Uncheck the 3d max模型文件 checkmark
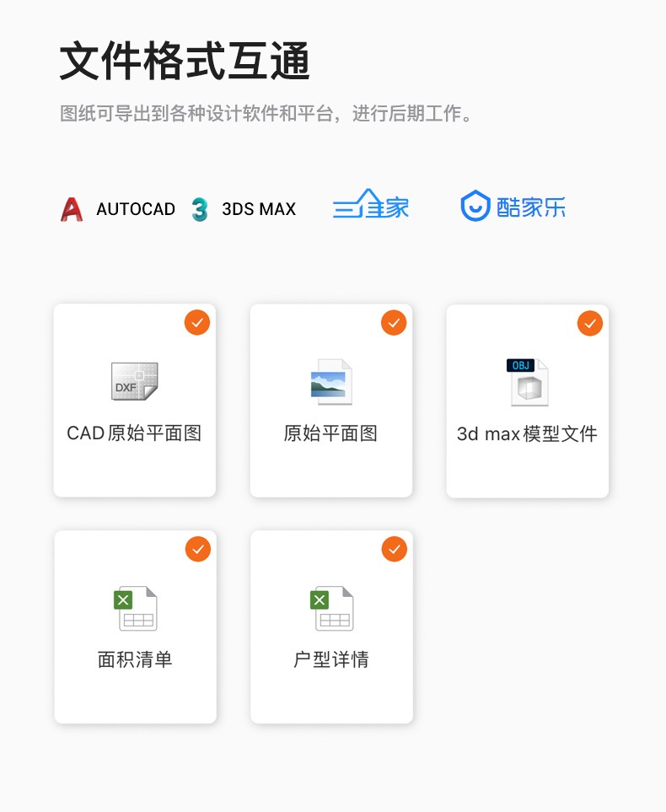The height and width of the screenshot is (812, 666). [x=590, y=323]
